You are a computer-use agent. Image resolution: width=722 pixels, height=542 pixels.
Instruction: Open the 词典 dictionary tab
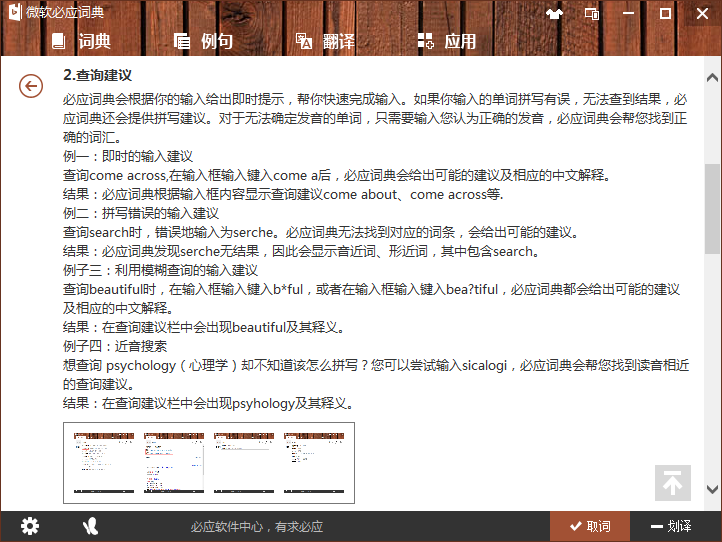pyautogui.click(x=82, y=41)
